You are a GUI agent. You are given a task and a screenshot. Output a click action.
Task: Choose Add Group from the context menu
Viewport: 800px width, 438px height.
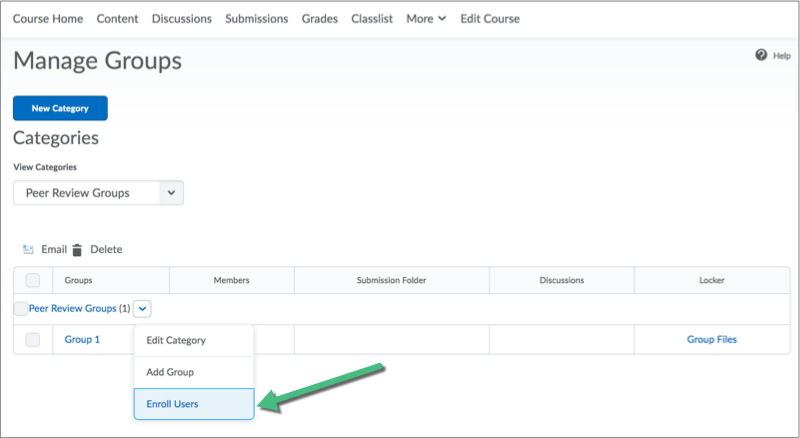[x=194, y=372]
